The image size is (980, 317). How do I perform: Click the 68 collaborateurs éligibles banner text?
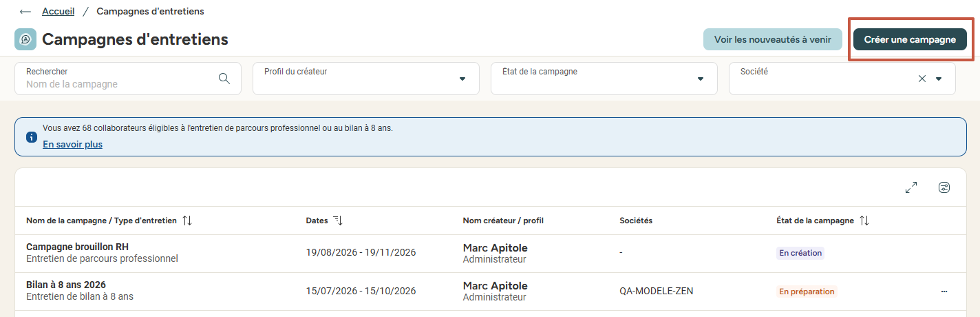(217, 128)
